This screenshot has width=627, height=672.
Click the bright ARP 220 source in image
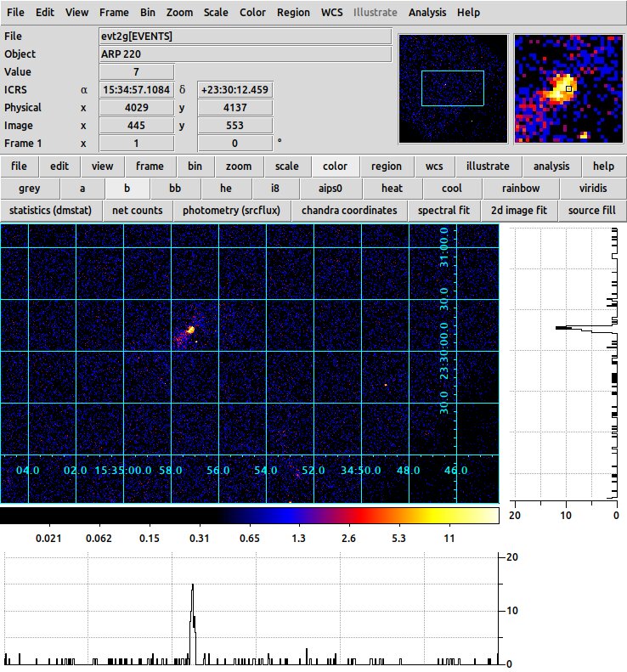coord(190,330)
